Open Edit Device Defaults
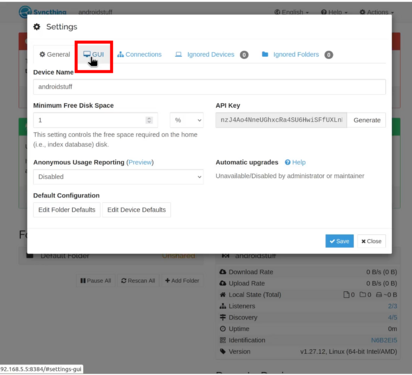This screenshot has width=412, height=375. click(137, 210)
